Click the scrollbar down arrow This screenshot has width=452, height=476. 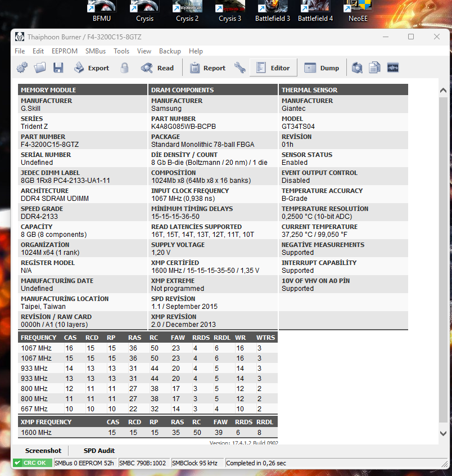[443, 433]
